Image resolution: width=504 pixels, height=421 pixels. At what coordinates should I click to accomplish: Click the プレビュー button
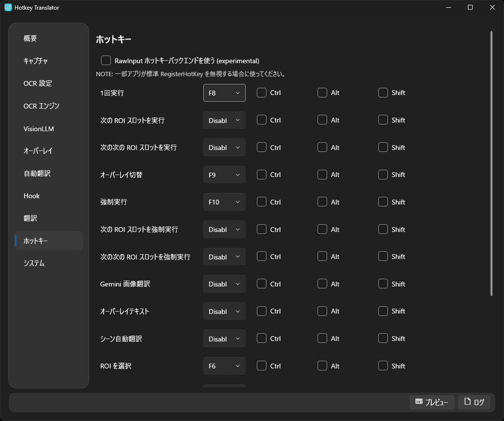[432, 402]
